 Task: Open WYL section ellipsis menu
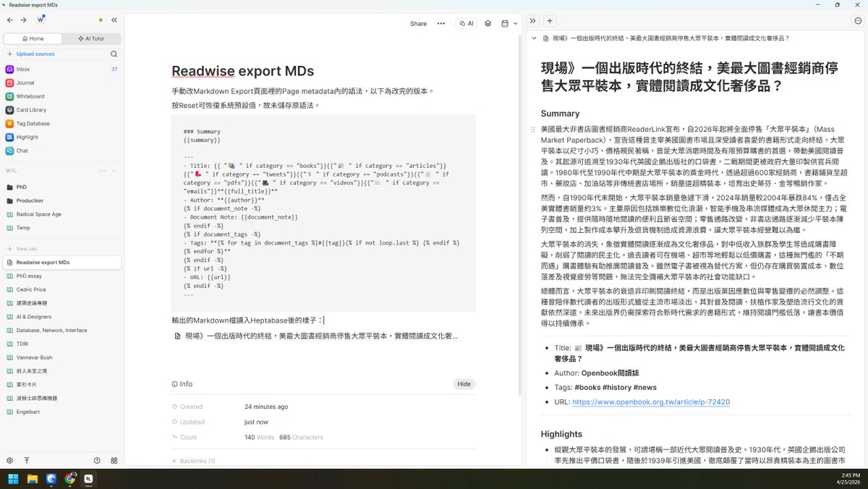[x=102, y=171]
